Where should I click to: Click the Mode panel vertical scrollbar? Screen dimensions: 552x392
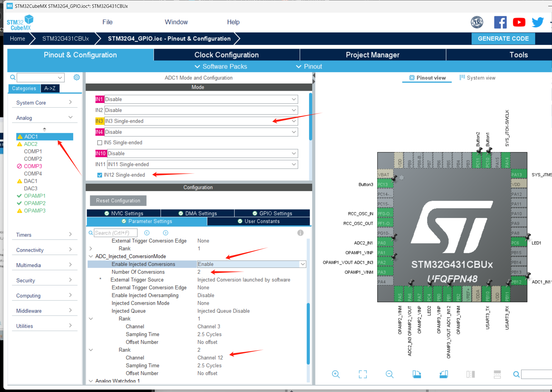point(310,117)
